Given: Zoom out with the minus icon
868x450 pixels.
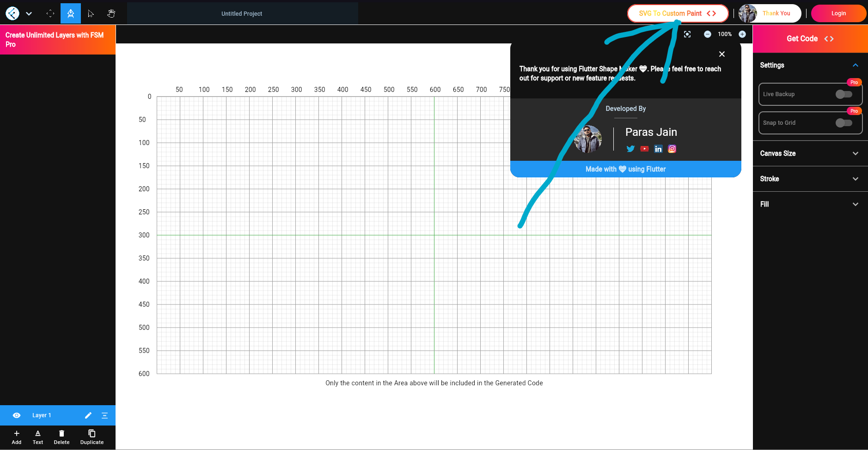Looking at the screenshot, I should point(708,34).
